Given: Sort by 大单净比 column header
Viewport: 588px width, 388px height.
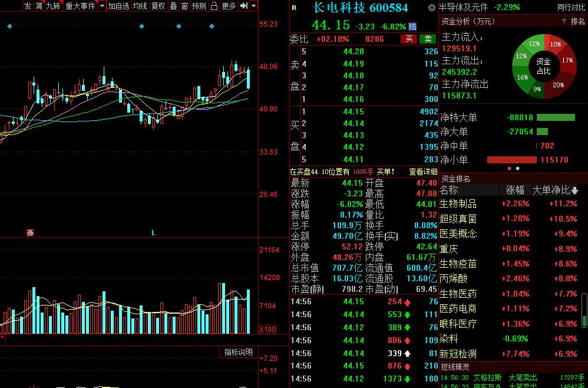Looking at the screenshot, I should pyautogui.click(x=556, y=190).
